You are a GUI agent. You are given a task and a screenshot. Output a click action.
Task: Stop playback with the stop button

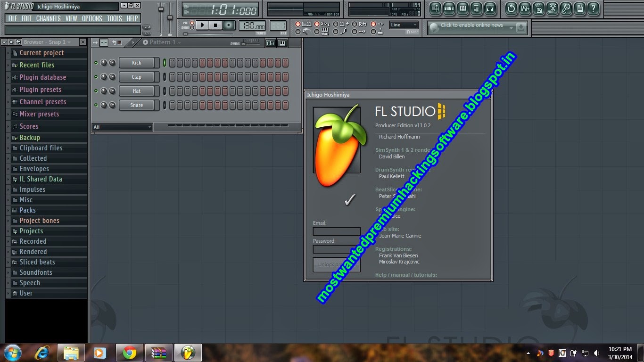pyautogui.click(x=215, y=25)
